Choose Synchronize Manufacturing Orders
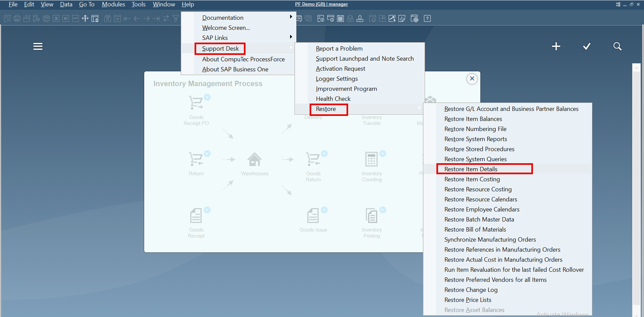The height and width of the screenshot is (317, 644). tap(490, 240)
